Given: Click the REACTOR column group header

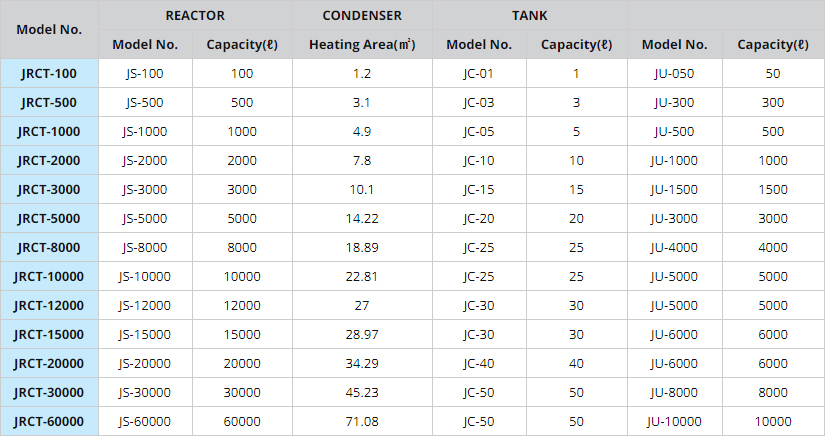Looking at the screenshot, I should [195, 15].
